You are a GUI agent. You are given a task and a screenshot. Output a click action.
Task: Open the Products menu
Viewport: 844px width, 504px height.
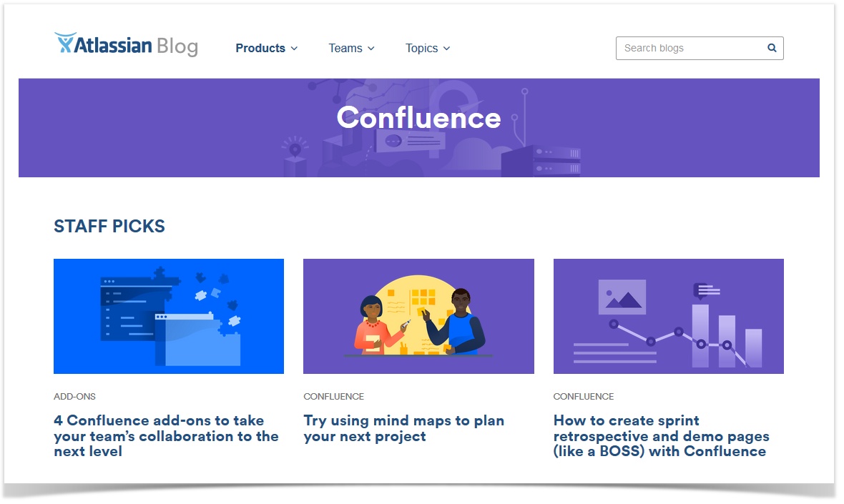click(267, 48)
